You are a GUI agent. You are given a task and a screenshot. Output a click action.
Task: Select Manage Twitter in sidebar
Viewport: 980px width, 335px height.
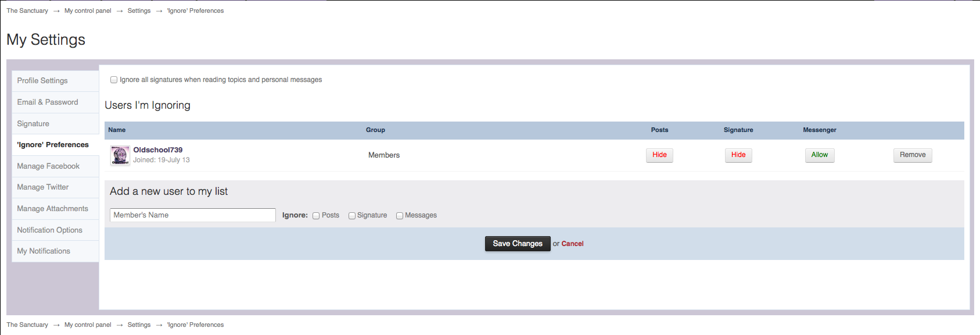click(43, 187)
